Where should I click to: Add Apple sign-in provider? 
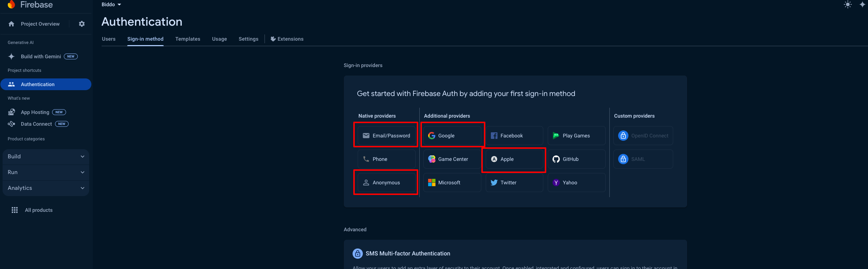pos(514,159)
